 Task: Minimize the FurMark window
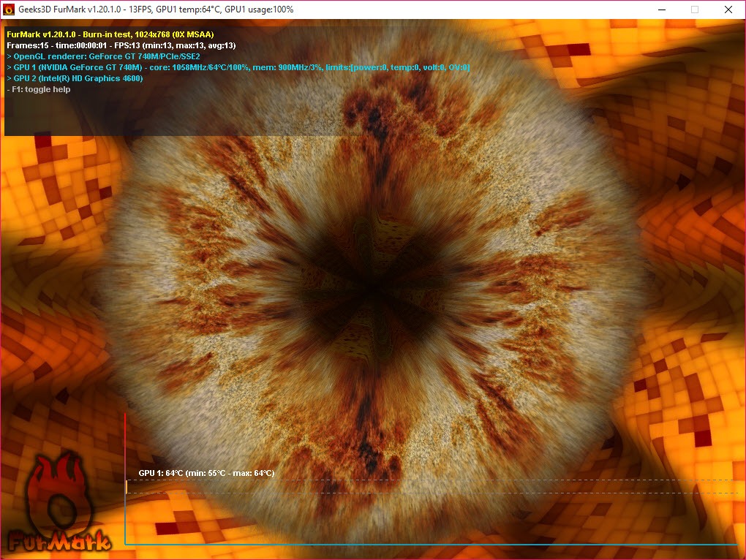[663, 10]
